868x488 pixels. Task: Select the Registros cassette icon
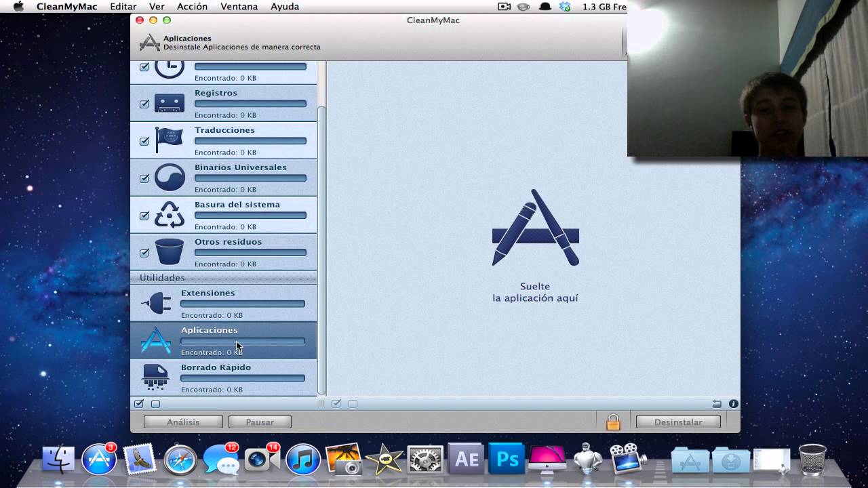click(170, 104)
